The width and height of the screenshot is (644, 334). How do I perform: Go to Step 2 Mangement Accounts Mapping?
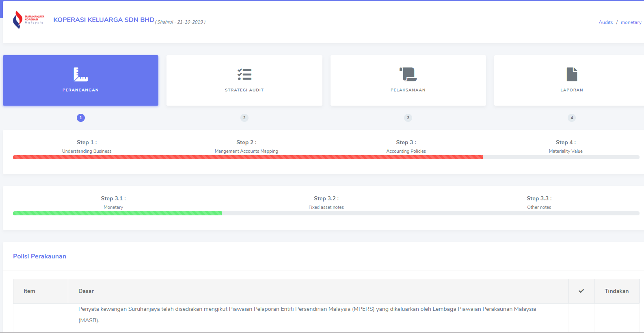[246, 147]
